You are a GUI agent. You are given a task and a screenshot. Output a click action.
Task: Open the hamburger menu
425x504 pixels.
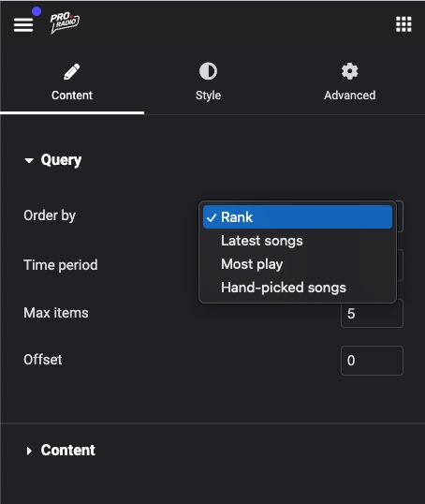[23, 24]
